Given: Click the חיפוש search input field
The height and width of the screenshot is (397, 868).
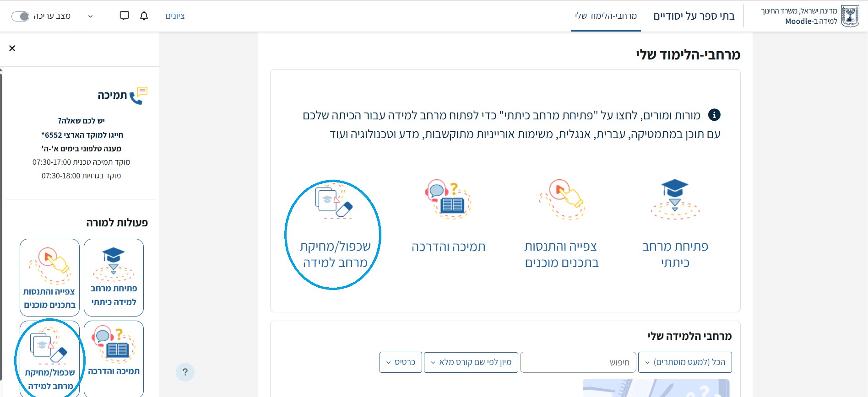Looking at the screenshot, I should tap(578, 362).
